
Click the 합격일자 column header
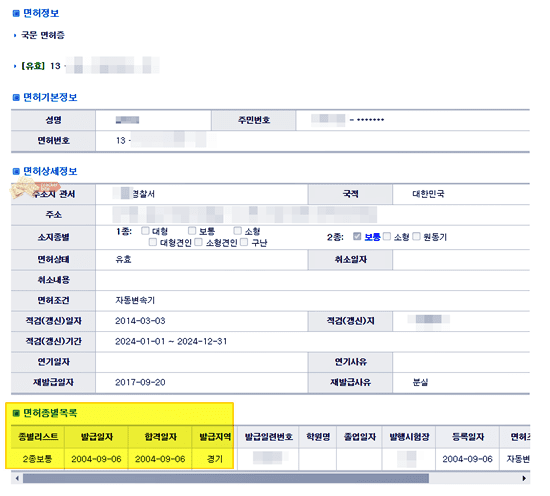[x=160, y=437]
